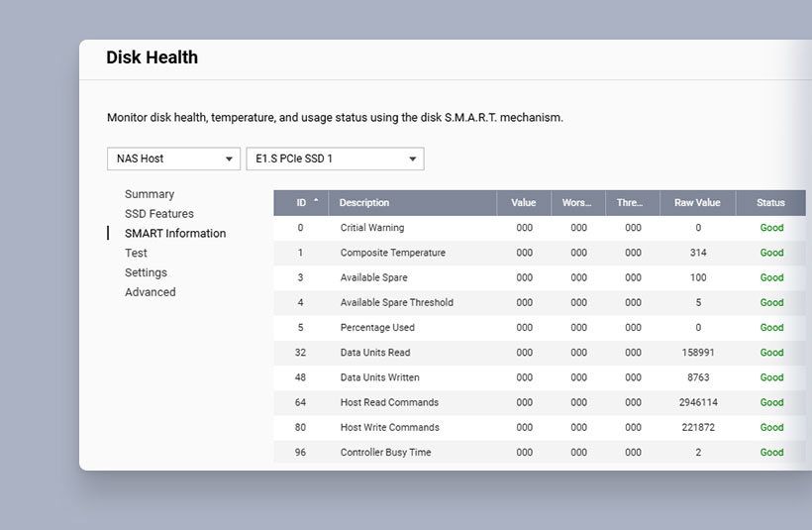Select the Critical Warning row
The width and height of the screenshot is (812, 530).
point(372,228)
